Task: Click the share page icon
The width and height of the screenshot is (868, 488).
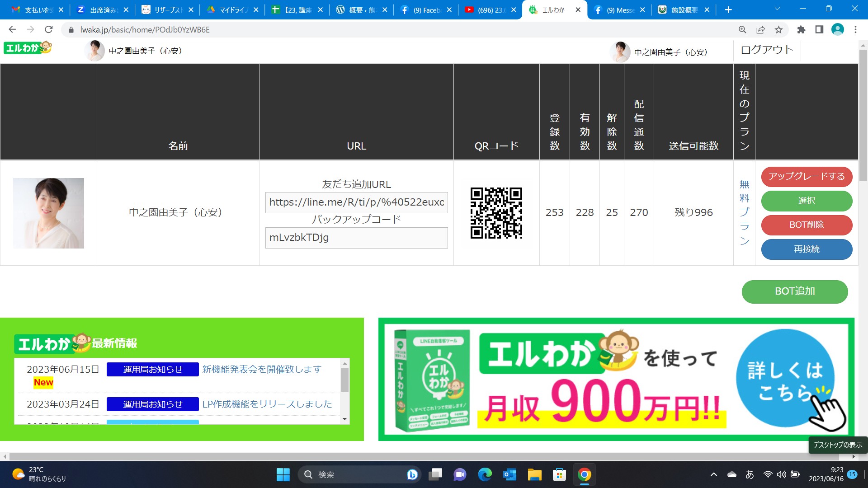Action: click(760, 30)
